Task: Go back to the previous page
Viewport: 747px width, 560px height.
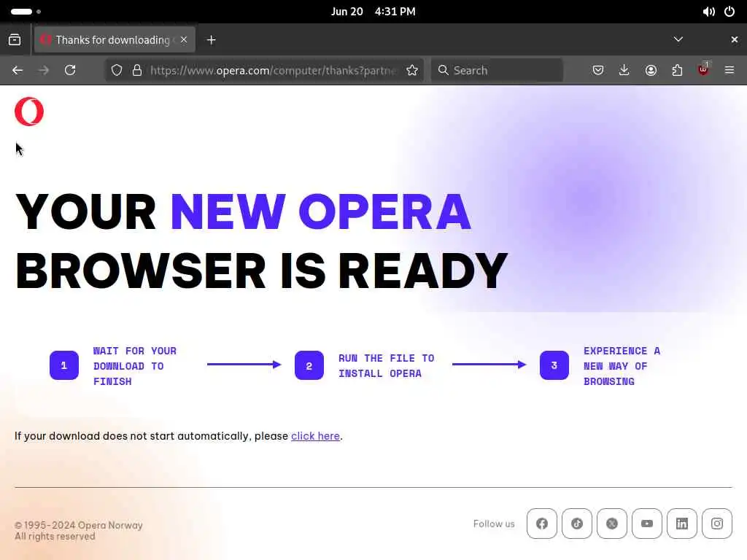Action: pos(18,71)
